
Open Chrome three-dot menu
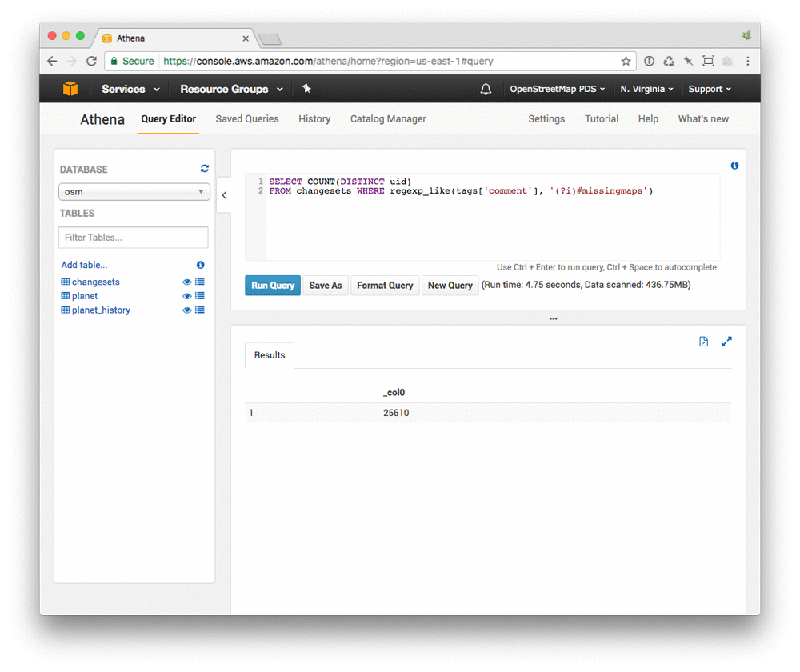click(x=748, y=62)
